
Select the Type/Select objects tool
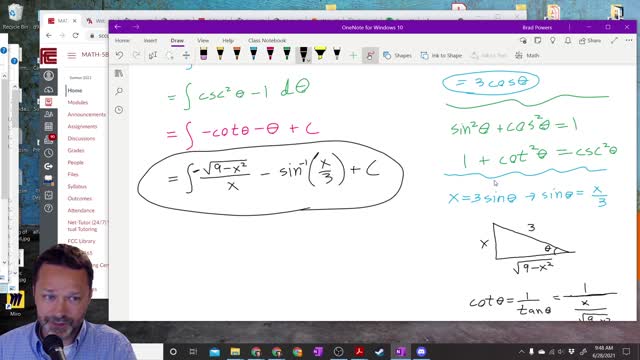153,55
